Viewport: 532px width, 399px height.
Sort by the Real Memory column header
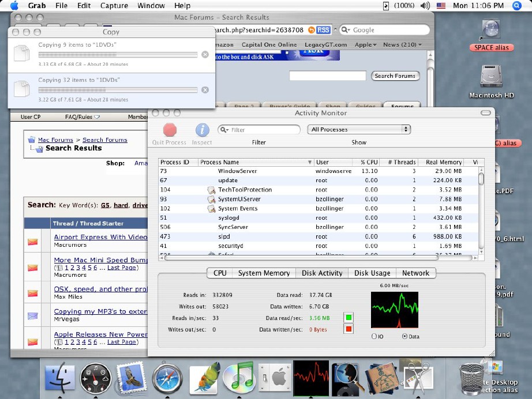(x=440, y=163)
